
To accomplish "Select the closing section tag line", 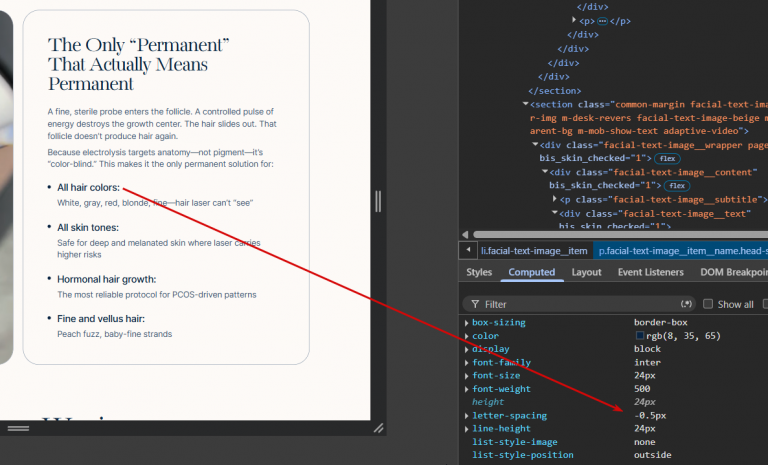I will pyautogui.click(x=554, y=91).
